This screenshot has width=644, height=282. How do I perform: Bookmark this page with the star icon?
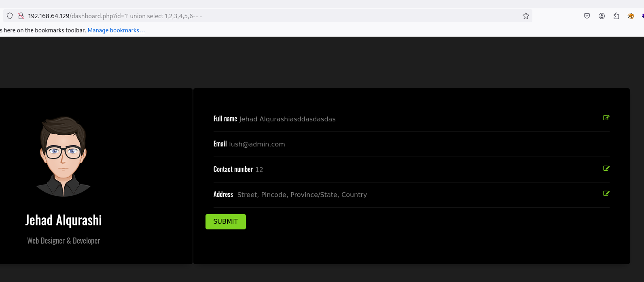[526, 16]
